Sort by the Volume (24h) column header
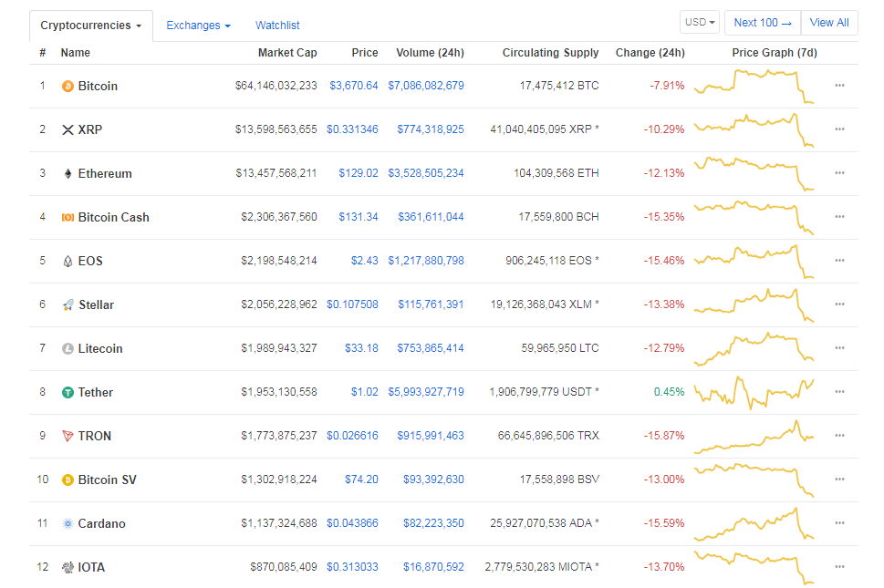Viewport: 884px width, 588px height. (x=431, y=53)
